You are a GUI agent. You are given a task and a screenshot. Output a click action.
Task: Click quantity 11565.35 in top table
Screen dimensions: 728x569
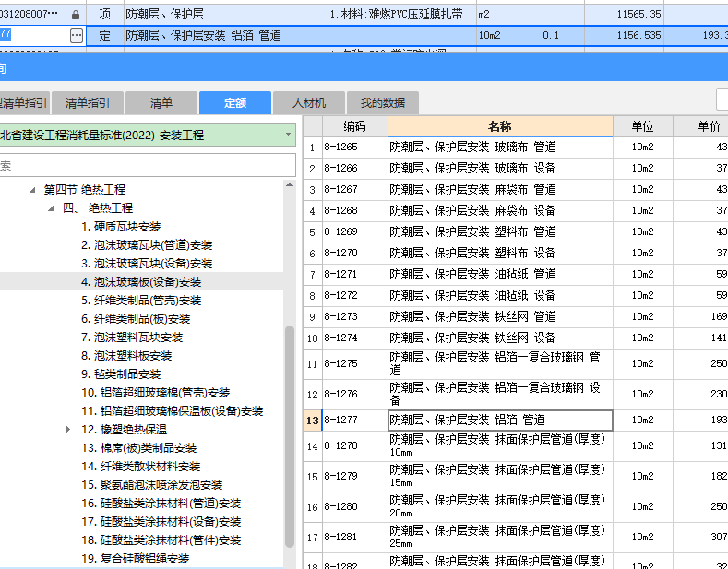(x=638, y=15)
